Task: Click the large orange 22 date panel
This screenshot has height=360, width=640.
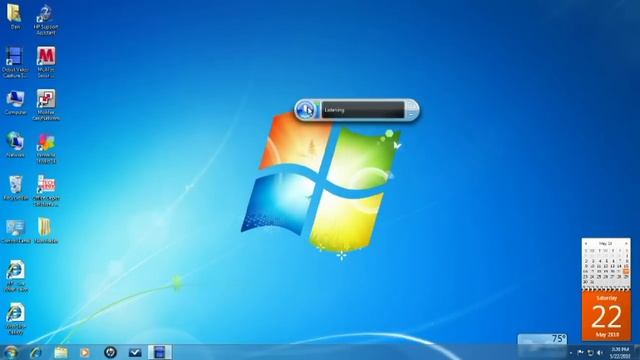Action: point(606,316)
